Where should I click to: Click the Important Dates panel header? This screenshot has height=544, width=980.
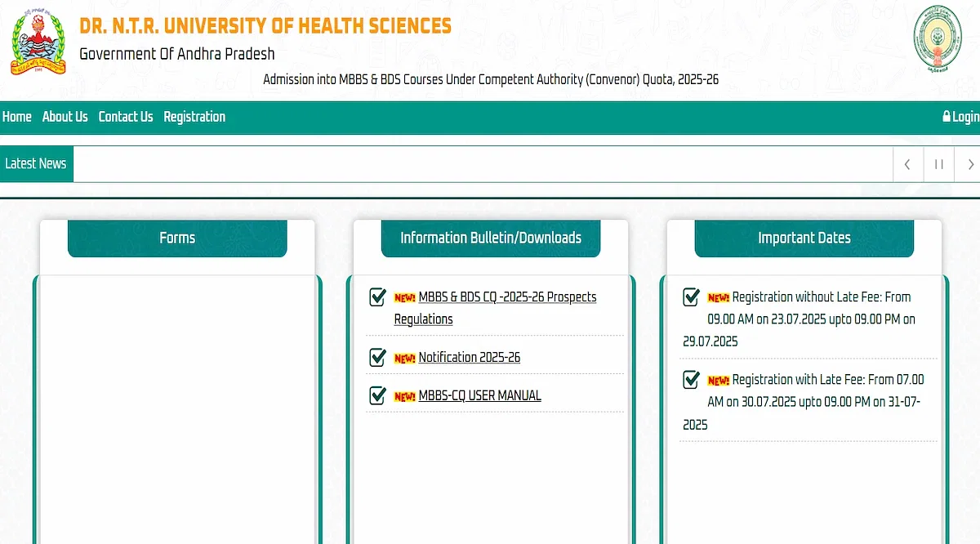[x=804, y=238]
